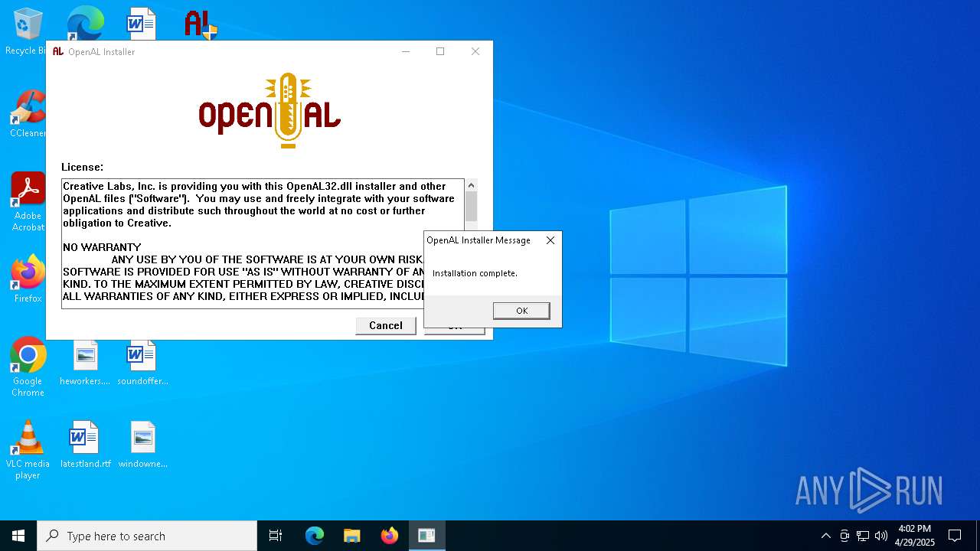Click the 'License:' label
This screenshot has width=980, height=551.
point(82,167)
